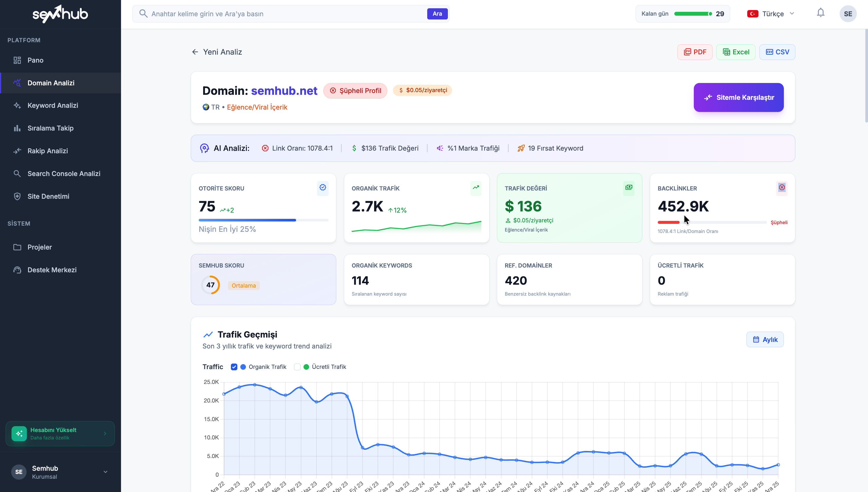Viewport: 868px width, 492px height.
Task: Click the Trafik Değeri money icon
Action: 629,188
